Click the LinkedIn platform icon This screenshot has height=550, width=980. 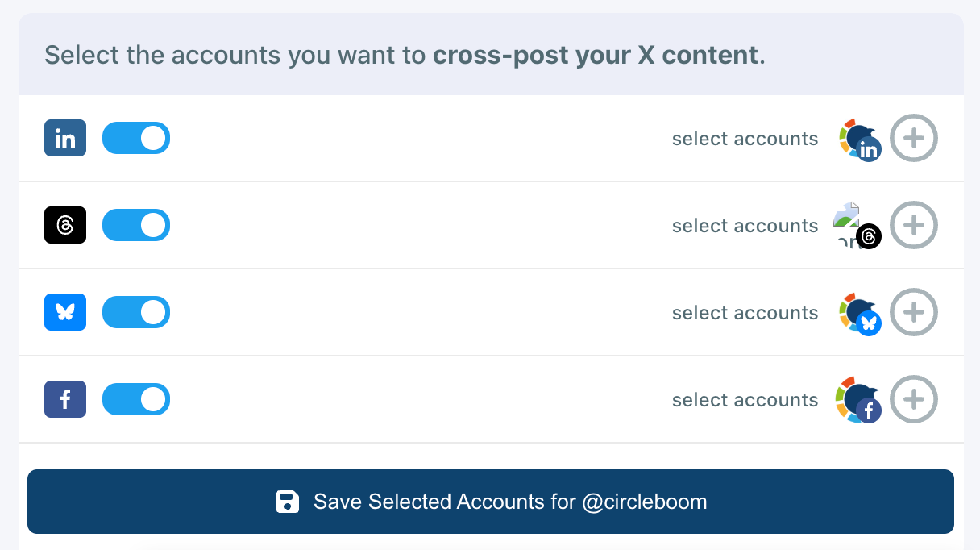[65, 138]
